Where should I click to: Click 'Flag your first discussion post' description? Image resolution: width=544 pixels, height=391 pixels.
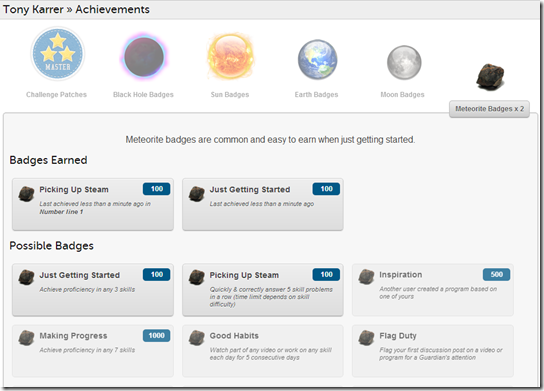[441, 354]
